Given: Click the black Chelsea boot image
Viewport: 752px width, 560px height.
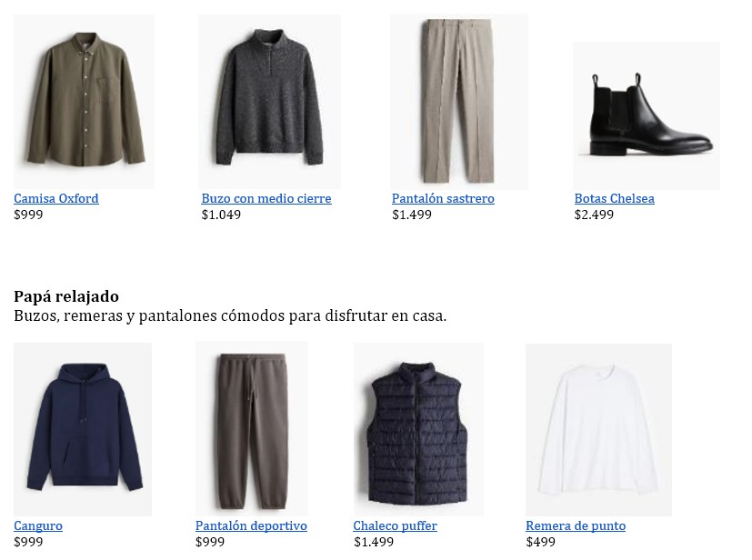Looking at the screenshot, I should [647, 115].
